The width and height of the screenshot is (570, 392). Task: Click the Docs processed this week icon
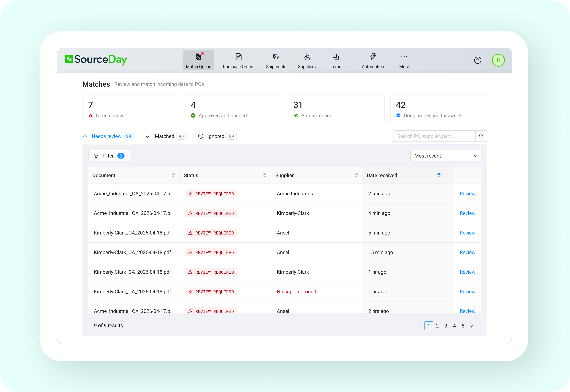398,115
